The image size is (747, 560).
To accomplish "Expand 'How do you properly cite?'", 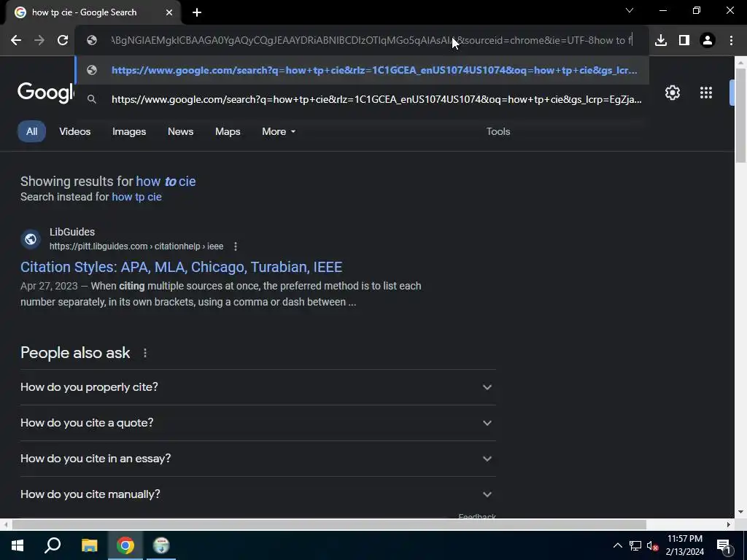I will click(x=258, y=387).
